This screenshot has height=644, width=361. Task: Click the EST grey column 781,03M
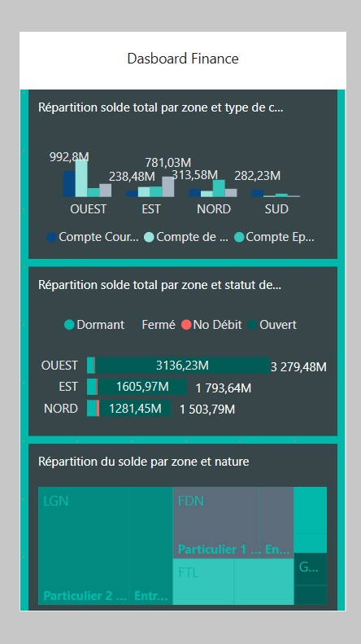point(168,187)
